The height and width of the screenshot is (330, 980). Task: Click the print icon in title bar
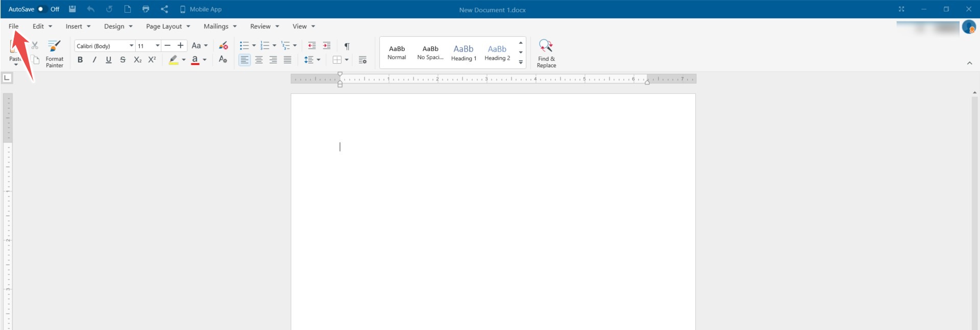point(146,9)
